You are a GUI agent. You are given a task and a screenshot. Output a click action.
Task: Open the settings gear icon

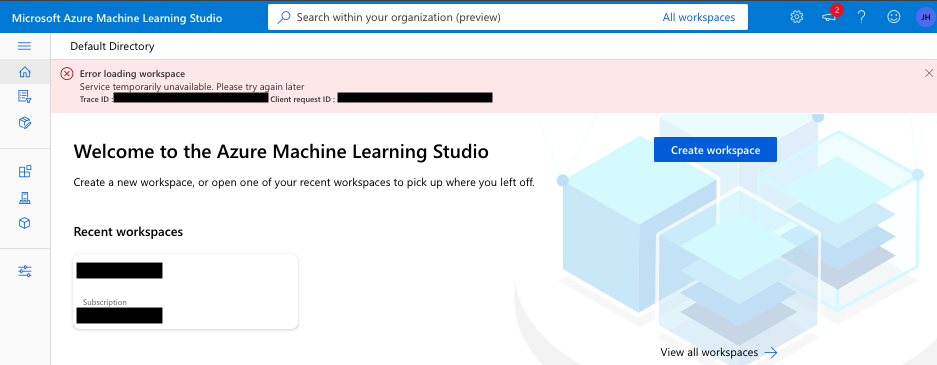(797, 17)
